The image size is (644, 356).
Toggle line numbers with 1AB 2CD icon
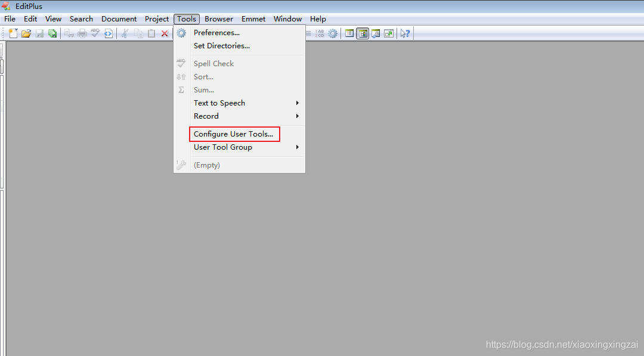tap(320, 33)
